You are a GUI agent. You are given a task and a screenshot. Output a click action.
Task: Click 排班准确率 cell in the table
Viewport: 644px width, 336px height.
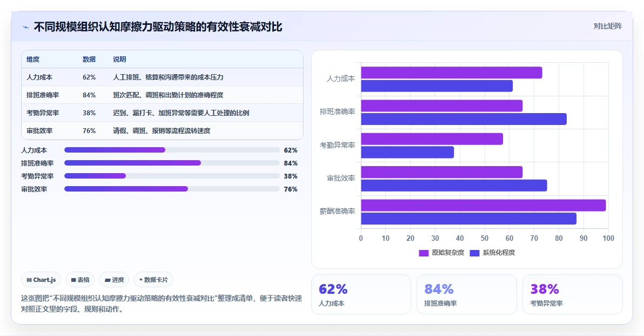43,95
